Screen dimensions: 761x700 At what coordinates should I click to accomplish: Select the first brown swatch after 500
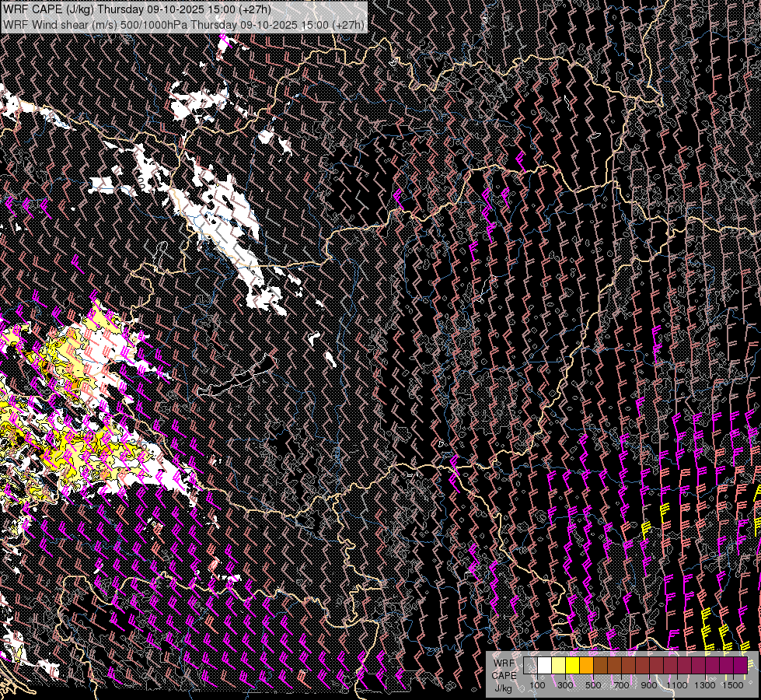click(x=600, y=666)
